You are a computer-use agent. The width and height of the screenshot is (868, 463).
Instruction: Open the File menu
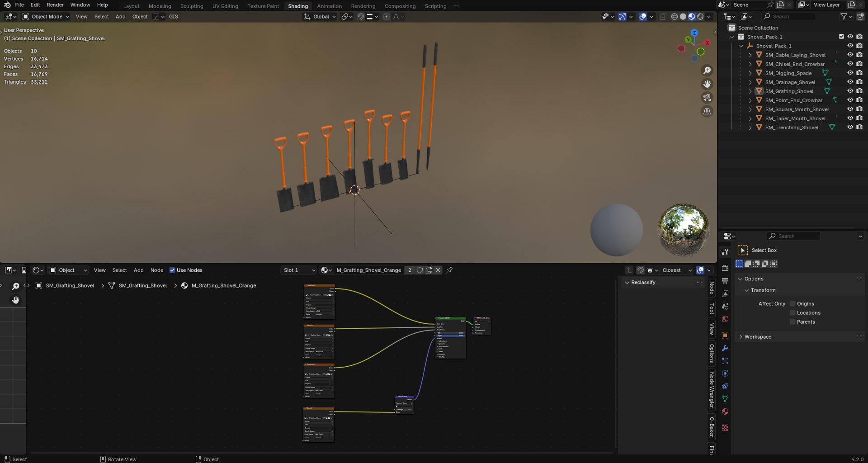click(19, 5)
